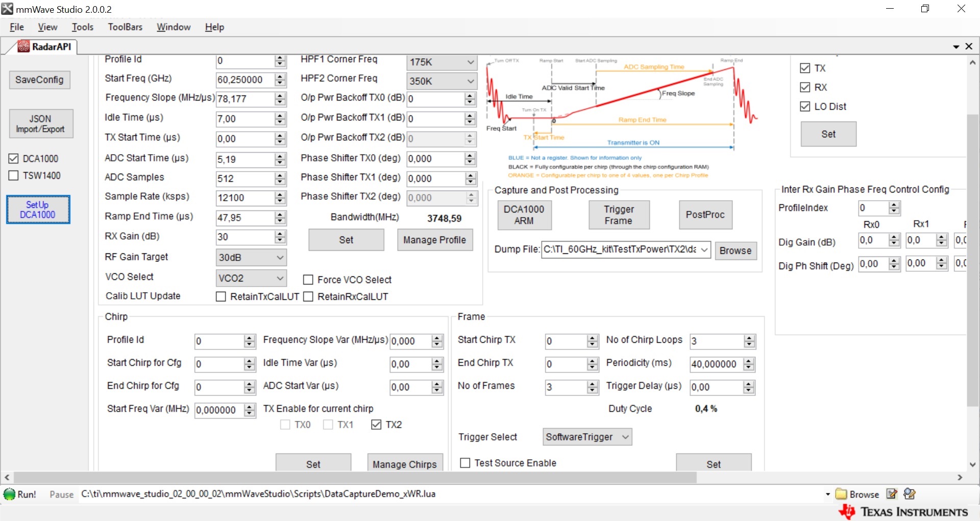The image size is (980, 521).
Task: Click the horizontal scrollbar thumb
Action: coord(355,478)
